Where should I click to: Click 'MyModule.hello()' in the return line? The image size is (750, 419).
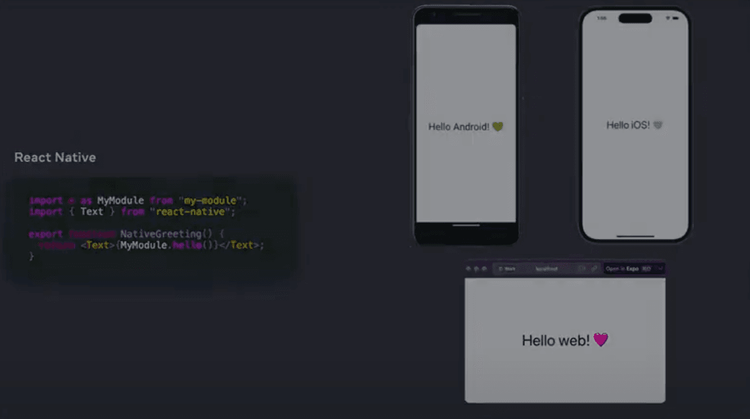coord(167,245)
